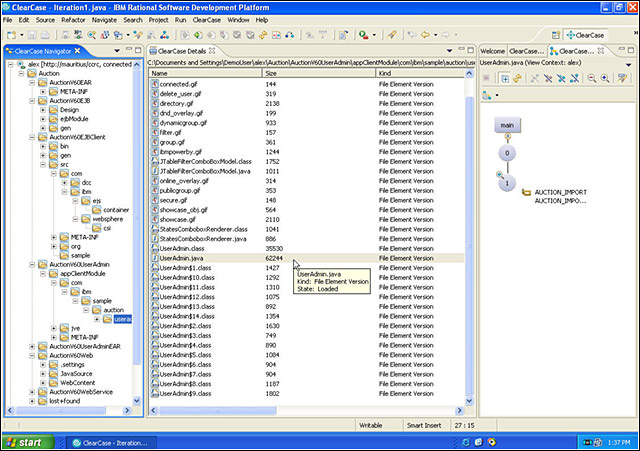640x451 pixels.
Task: Select version node 1 in version tree
Action: pyautogui.click(x=507, y=184)
